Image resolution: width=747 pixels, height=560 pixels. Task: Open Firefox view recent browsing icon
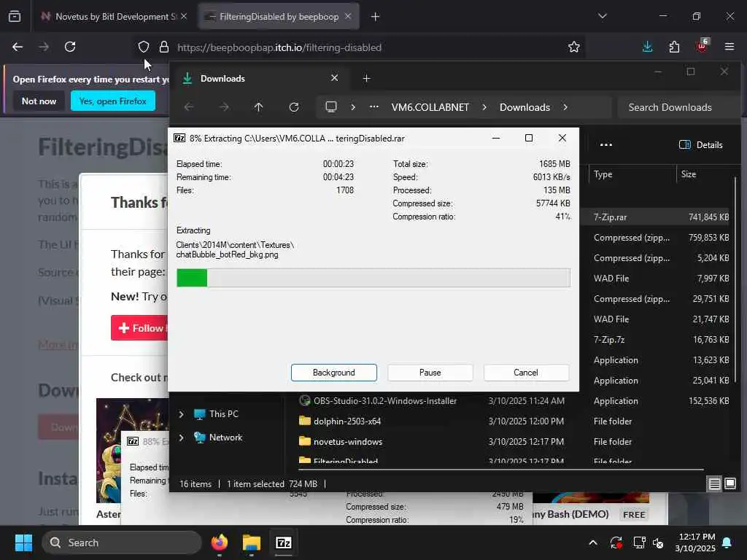[x=15, y=16]
